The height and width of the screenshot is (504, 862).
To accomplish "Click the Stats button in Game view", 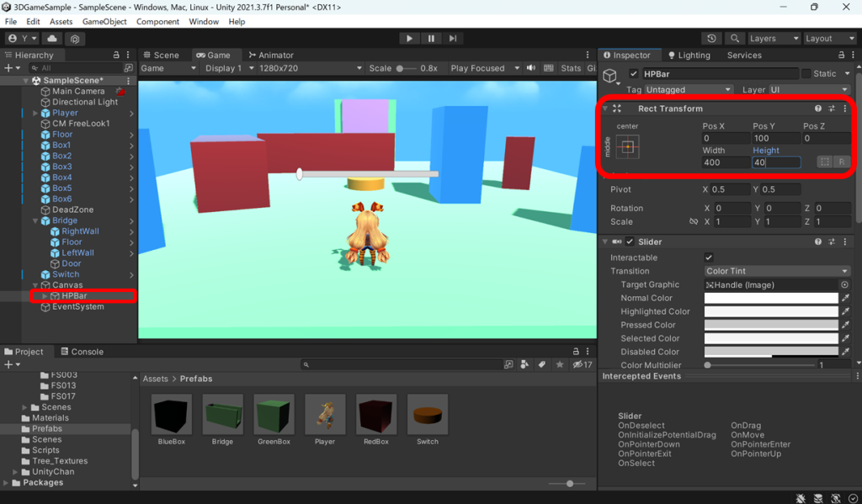I will point(570,68).
